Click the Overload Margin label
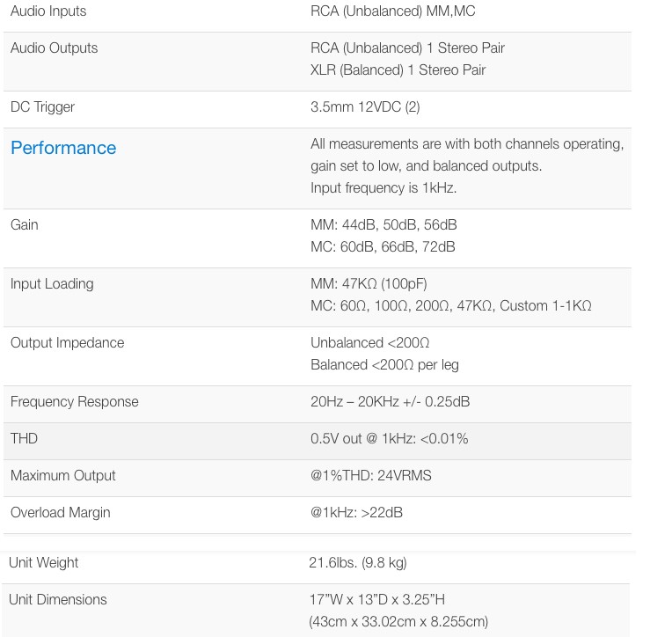The image size is (672, 637). 60,513
